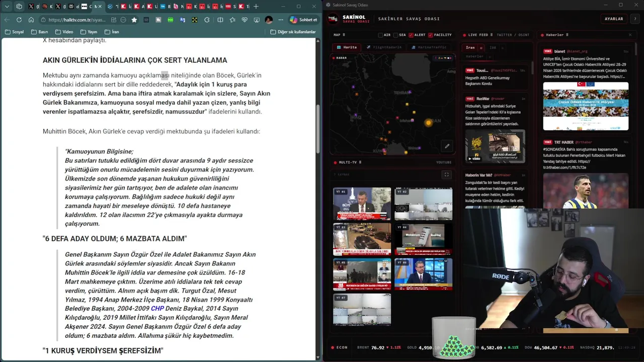Open the AYARLAR settings button

(614, 19)
